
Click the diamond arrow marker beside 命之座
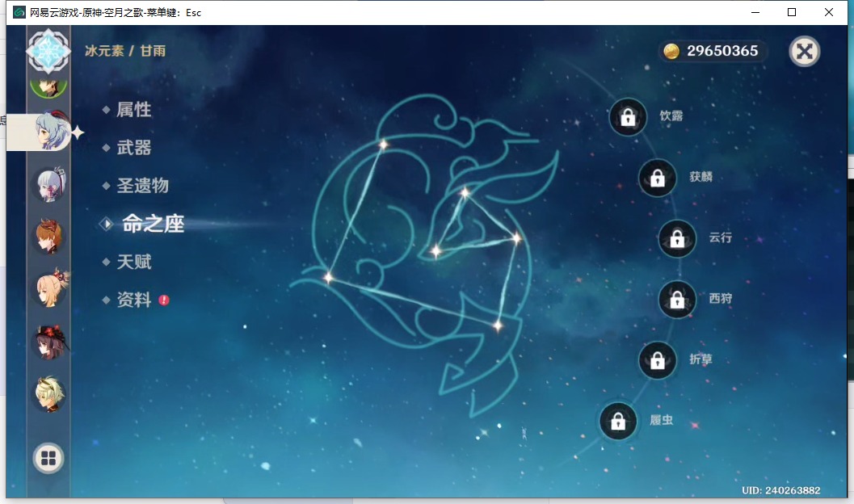tap(106, 224)
